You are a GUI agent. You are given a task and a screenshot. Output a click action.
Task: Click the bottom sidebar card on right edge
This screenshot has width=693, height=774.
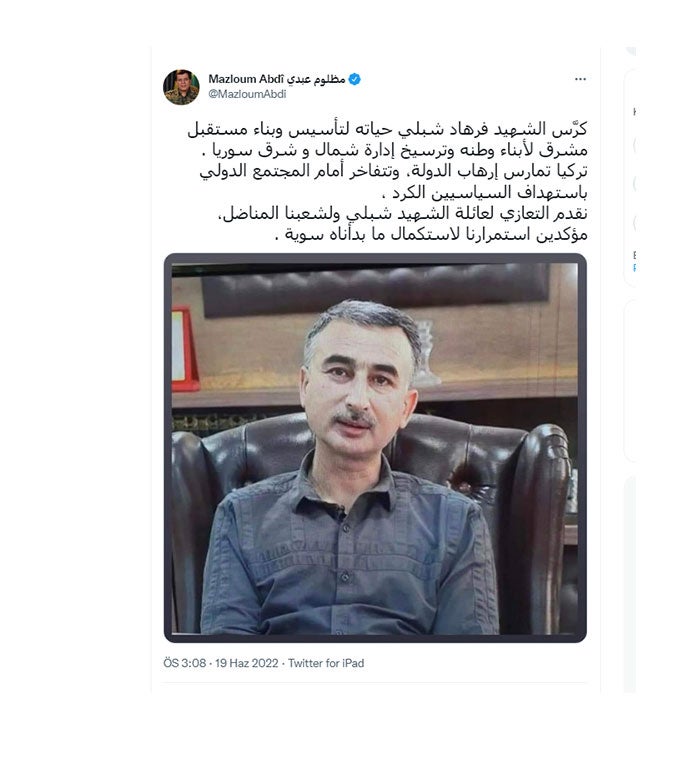click(x=630, y=584)
